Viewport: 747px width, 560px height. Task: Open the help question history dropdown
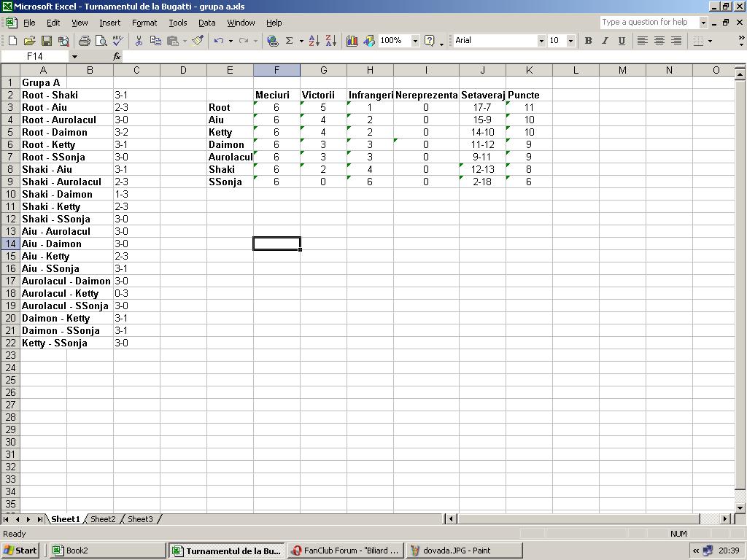(x=703, y=23)
